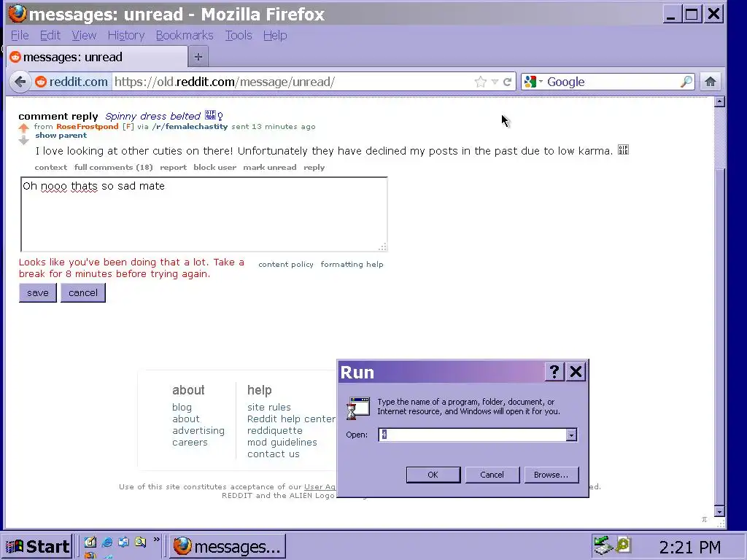
Task: Downvote RoseFrostpond's comment reply
Action: 24,141
